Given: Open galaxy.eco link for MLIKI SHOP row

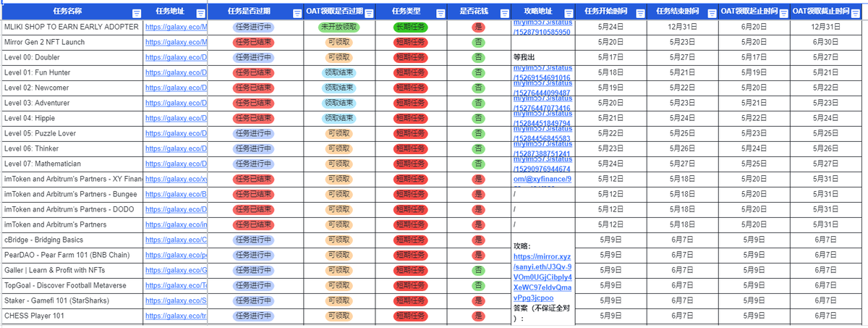Looking at the screenshot, I should (x=176, y=27).
